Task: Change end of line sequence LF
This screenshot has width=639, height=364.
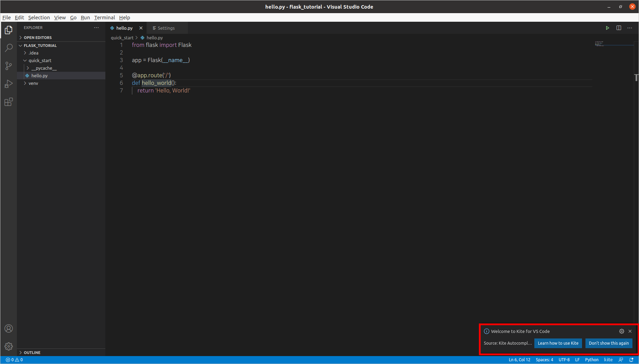Action: [x=577, y=360]
